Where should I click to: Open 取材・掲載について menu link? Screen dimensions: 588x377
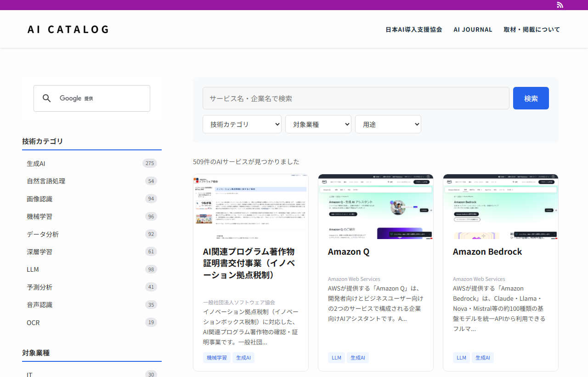532,29
